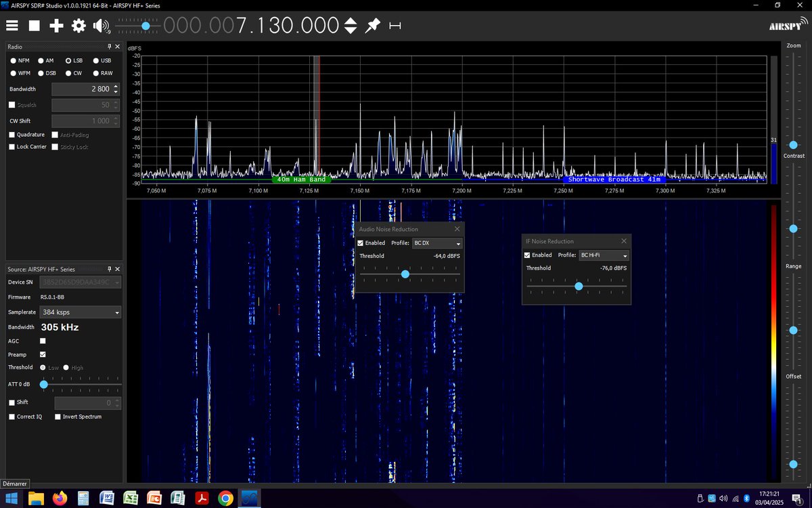
Task: Open File Explorer from the taskbar
Action: 35,499
